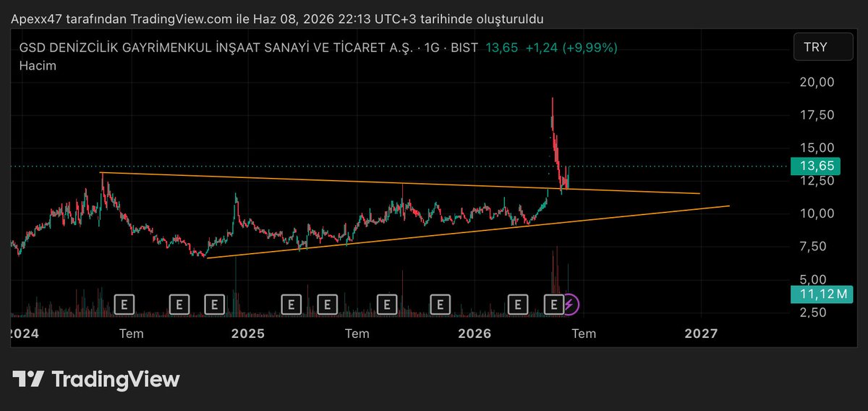Click the +1,24 (+9,99%) change value
Viewport: 868px width, 411px height.
(571, 48)
